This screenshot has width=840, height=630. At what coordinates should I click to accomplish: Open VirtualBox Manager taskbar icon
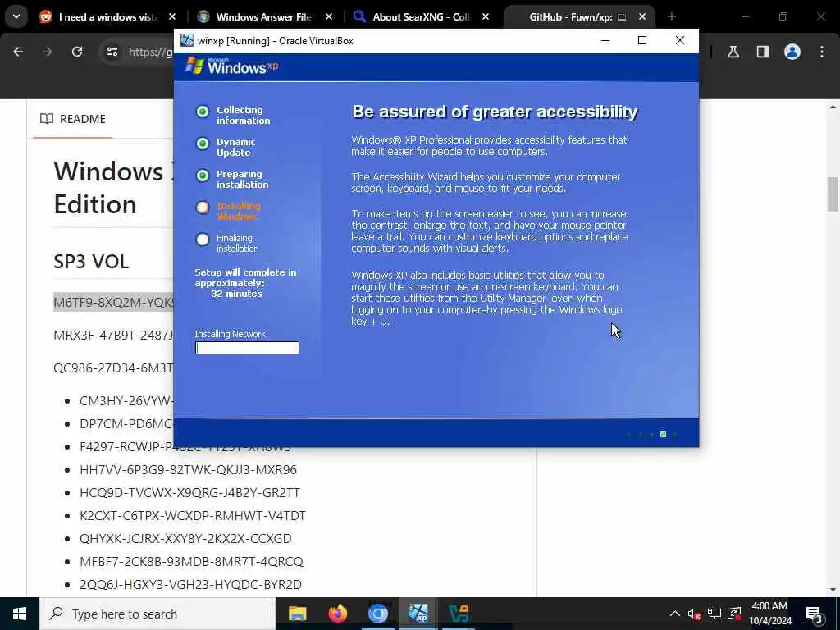[x=459, y=614]
